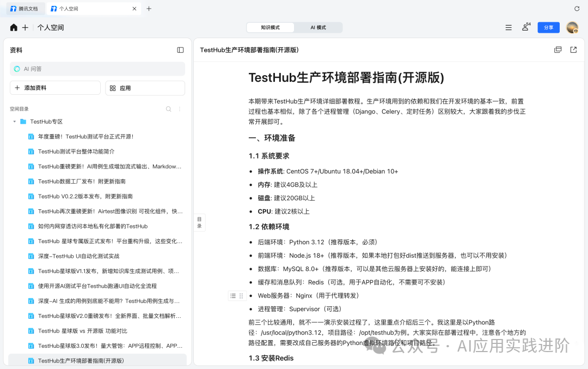Open the 目录 outline tab
The height and width of the screenshot is (369, 588).
point(199,222)
